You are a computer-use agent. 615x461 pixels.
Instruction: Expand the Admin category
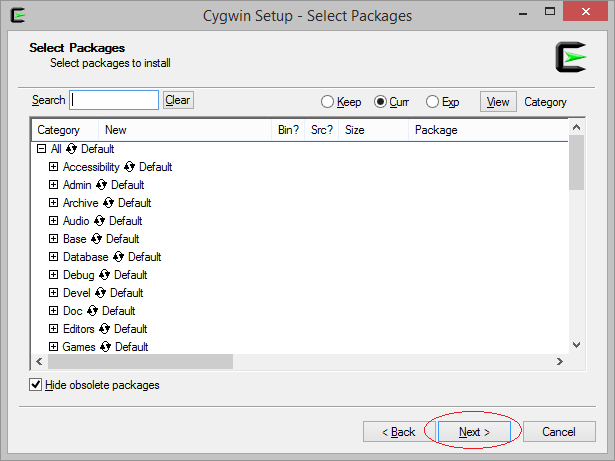point(53,185)
